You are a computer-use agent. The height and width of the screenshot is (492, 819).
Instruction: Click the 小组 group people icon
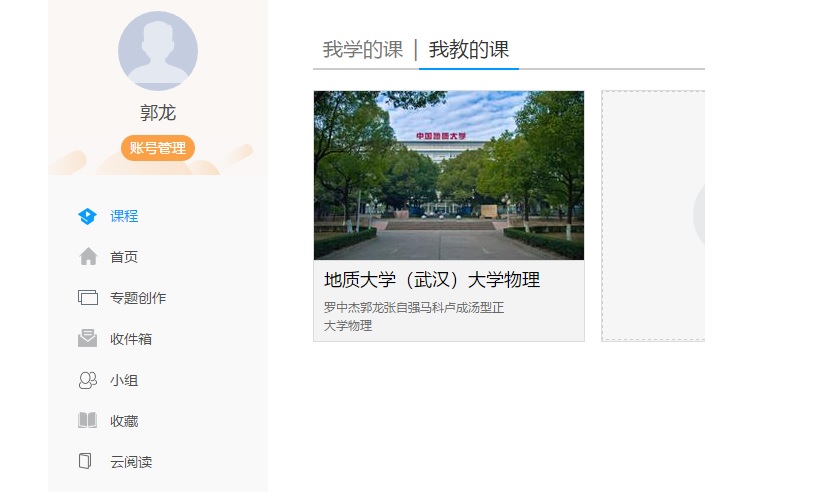coord(88,380)
